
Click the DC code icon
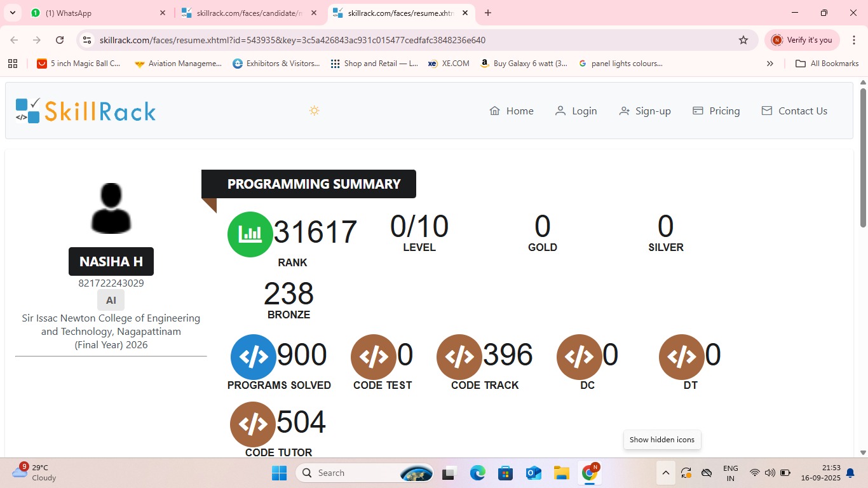[580, 357]
